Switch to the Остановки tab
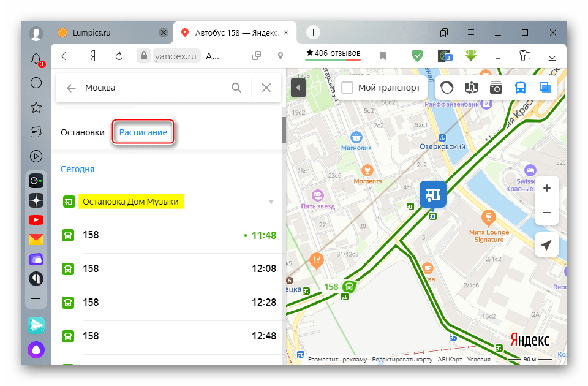Screen dimensions: 588x386 [x=83, y=132]
